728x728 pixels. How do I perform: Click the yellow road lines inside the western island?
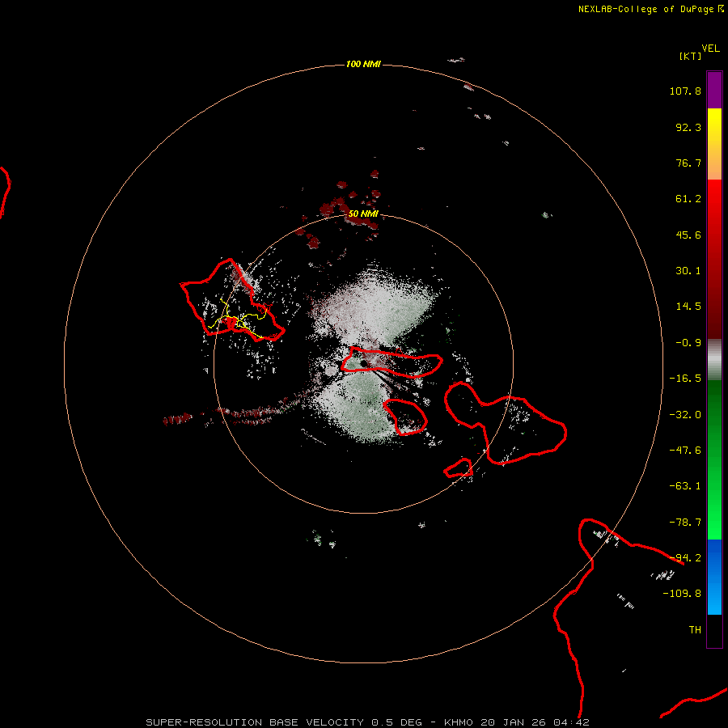(x=237, y=320)
